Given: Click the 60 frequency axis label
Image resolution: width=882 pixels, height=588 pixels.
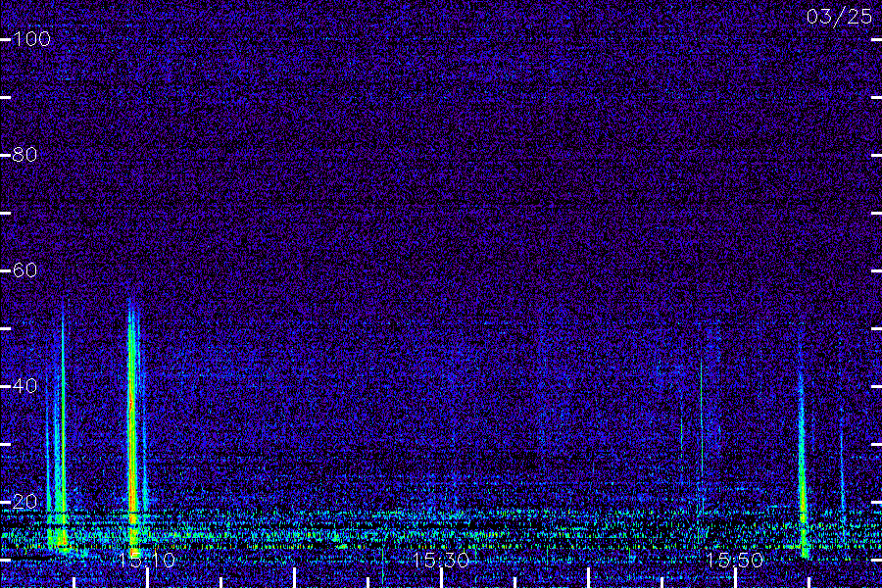Looking at the screenshot, I should (24, 270).
